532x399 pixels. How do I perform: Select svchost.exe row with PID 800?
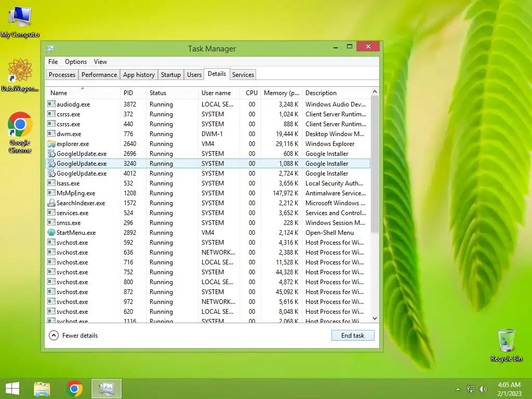pos(208,282)
